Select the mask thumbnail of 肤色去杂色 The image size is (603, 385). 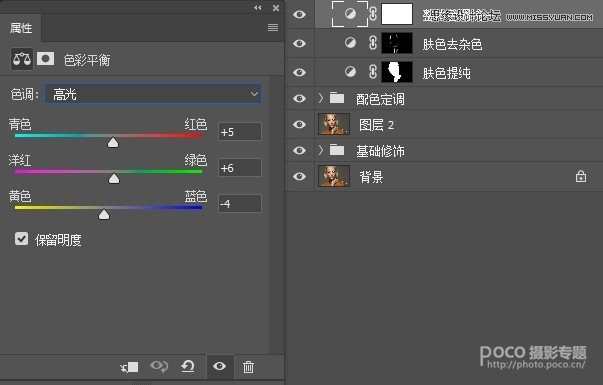397,43
